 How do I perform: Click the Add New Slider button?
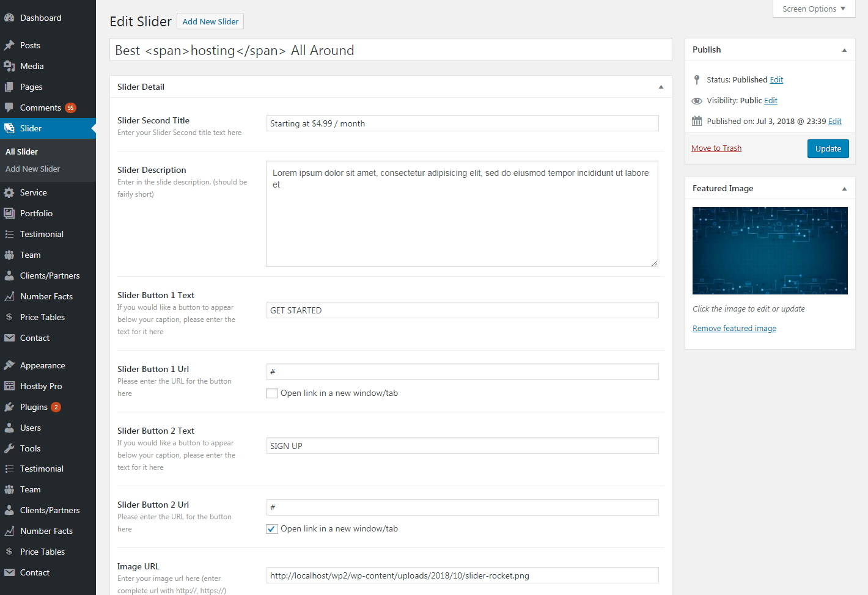(210, 21)
